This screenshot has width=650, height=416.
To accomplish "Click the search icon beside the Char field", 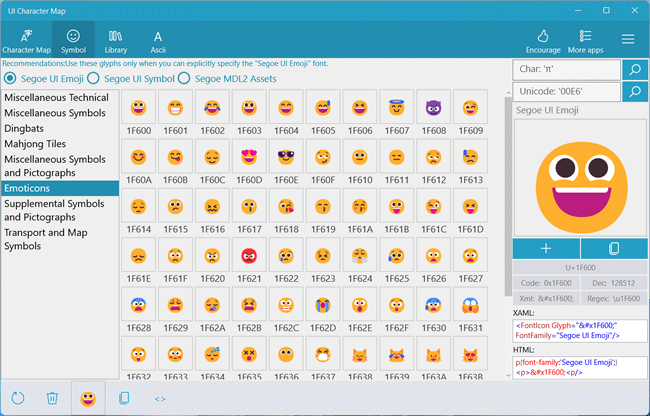I will [633, 70].
